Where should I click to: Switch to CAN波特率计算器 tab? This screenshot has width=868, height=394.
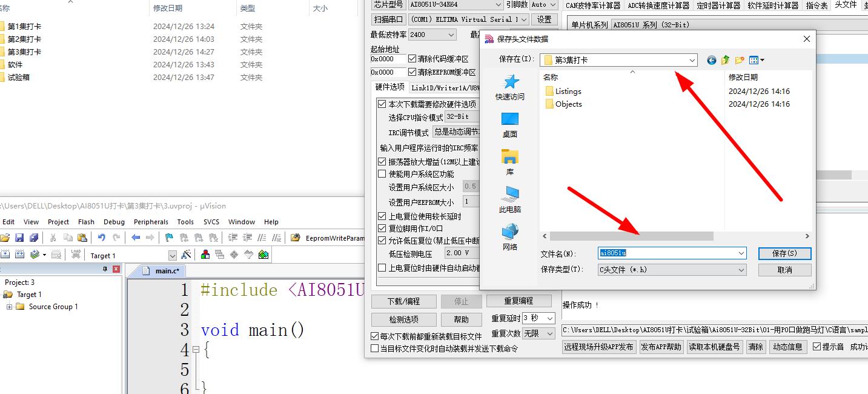(593, 5)
